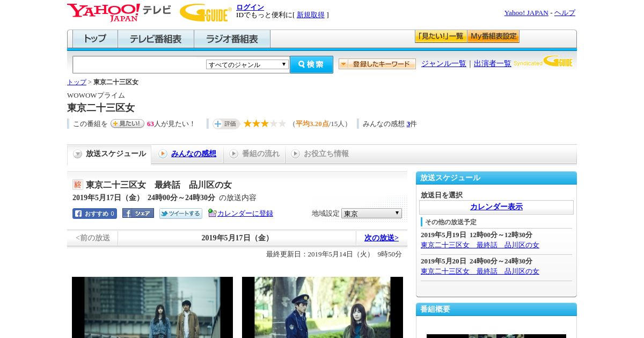The height and width of the screenshot is (338, 644).
Task: Click the 最終更新日 timestamp text
Action: coord(334,254)
